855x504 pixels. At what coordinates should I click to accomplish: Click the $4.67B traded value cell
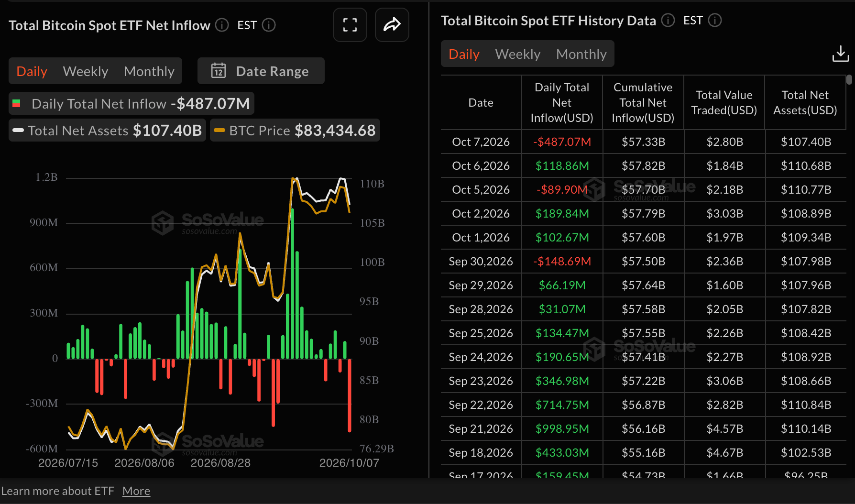(724, 453)
